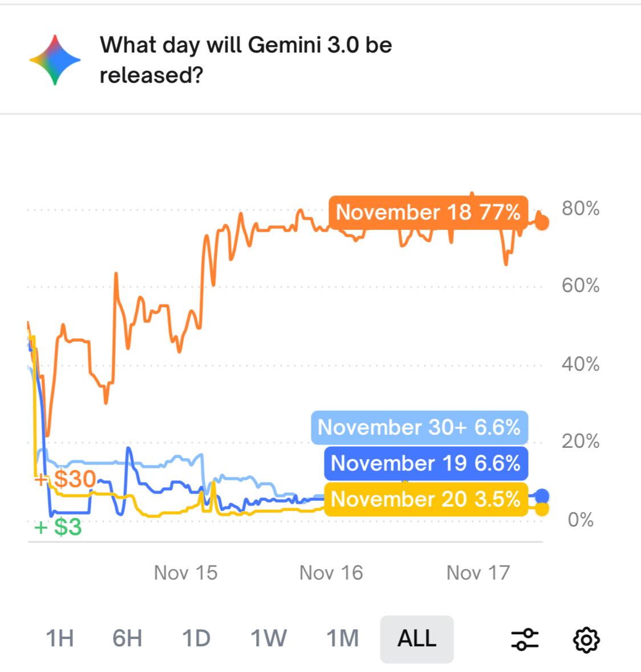Switch chart to 1W range
Viewport: 641px width, 672px height.
point(268,639)
